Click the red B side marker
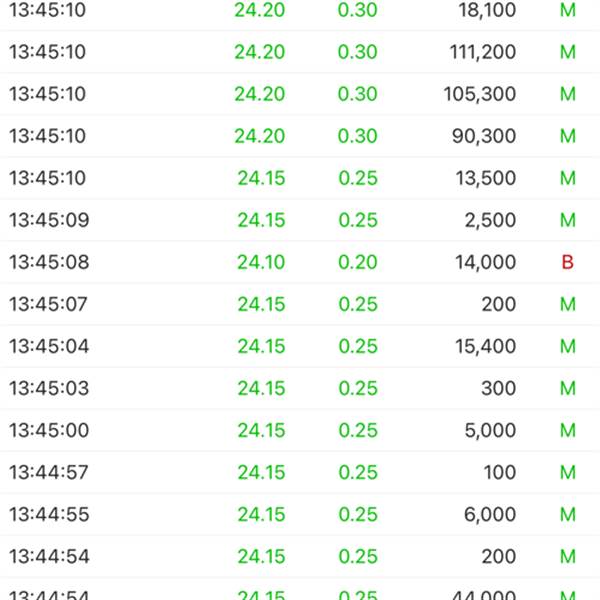The image size is (600, 600). tap(567, 262)
